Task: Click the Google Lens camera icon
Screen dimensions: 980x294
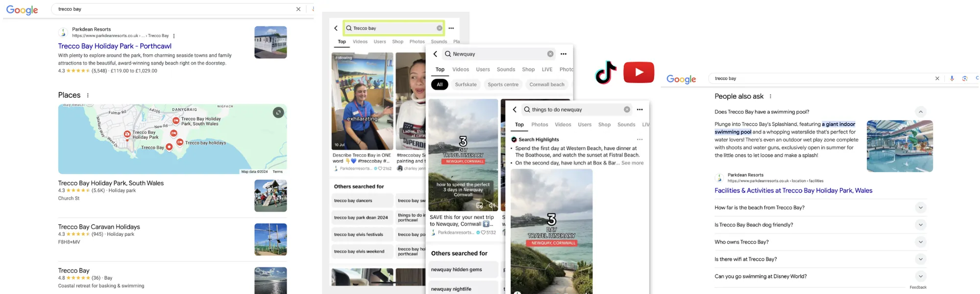Action: click(x=964, y=78)
